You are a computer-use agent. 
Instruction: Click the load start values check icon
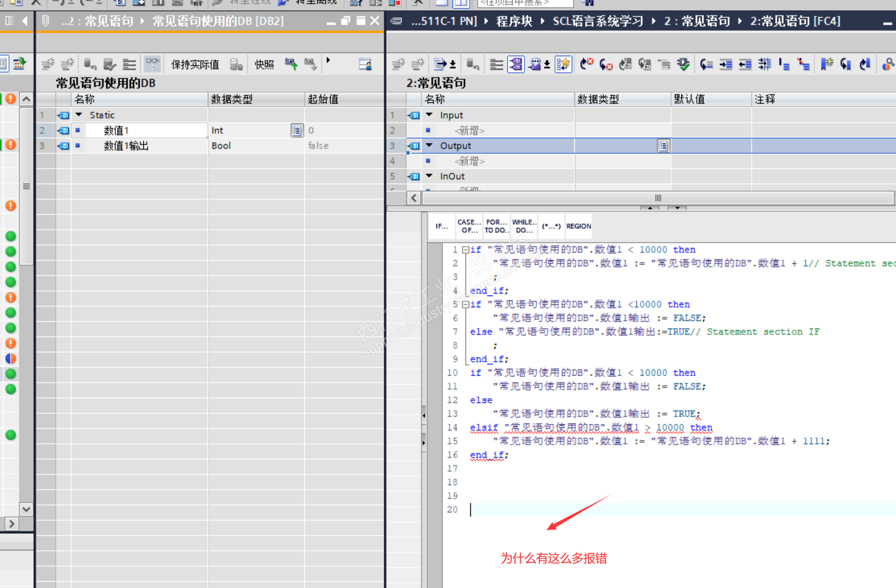(x=110, y=64)
